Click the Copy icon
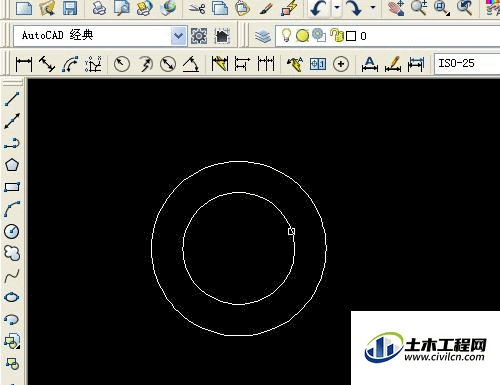 pos(220,7)
